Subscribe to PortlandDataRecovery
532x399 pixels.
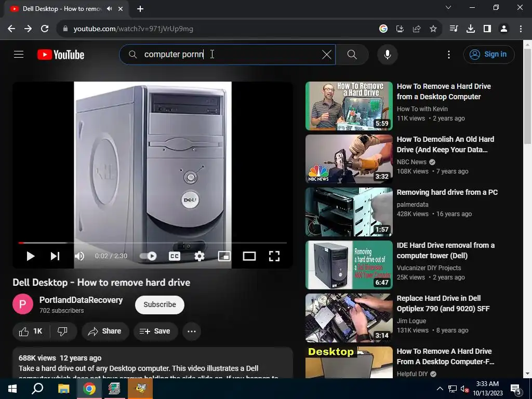160,304
